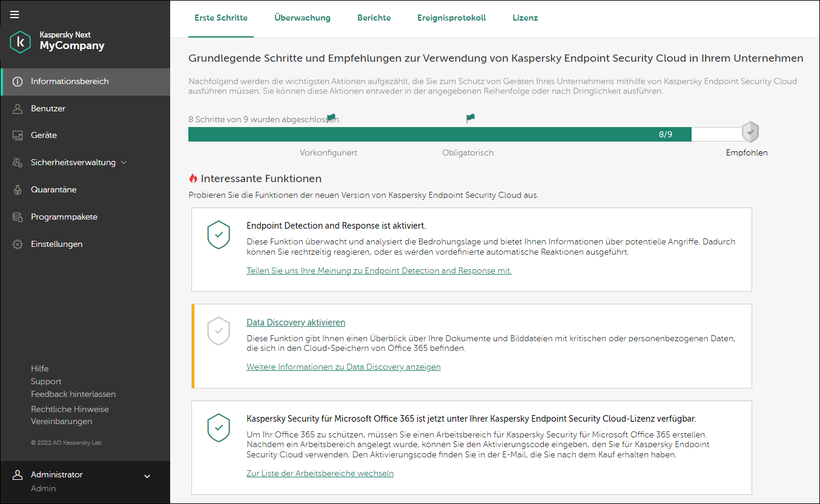Image resolution: width=820 pixels, height=504 pixels.
Task: Click the green 8/9 progress bar
Action: point(440,134)
